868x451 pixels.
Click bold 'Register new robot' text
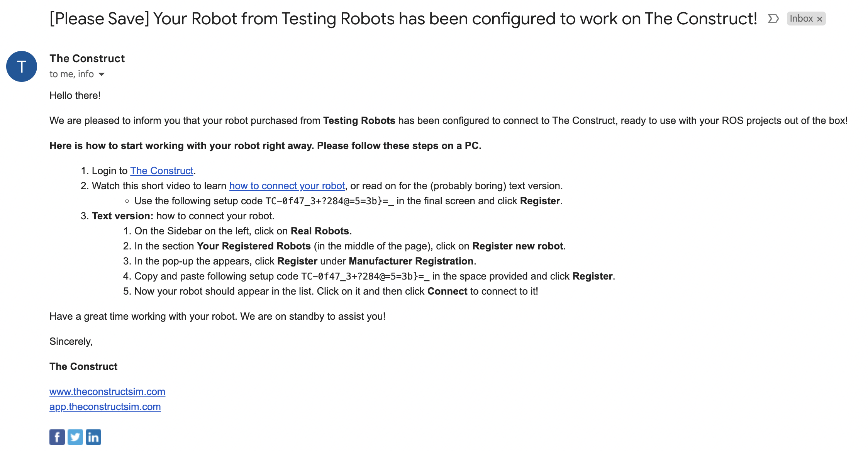[x=517, y=246]
